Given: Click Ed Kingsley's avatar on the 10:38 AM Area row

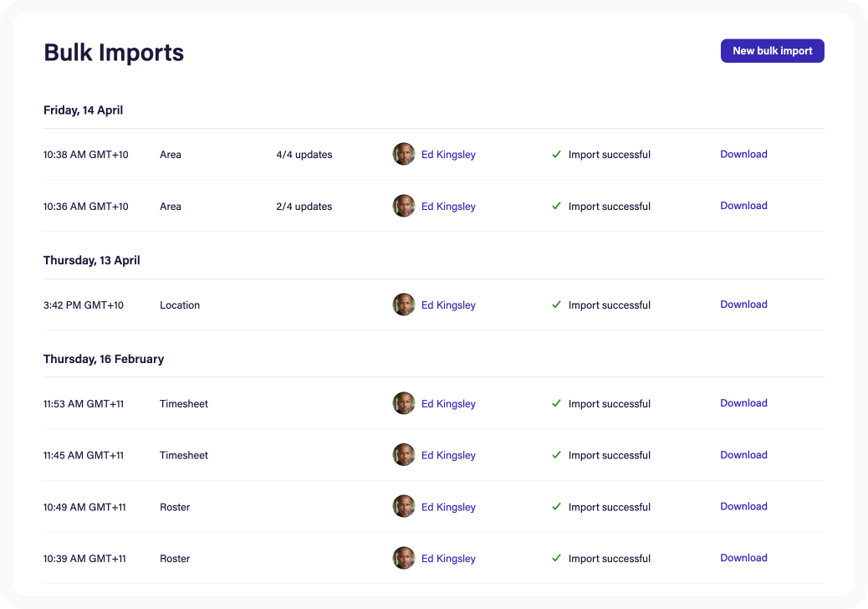Looking at the screenshot, I should click(x=404, y=154).
